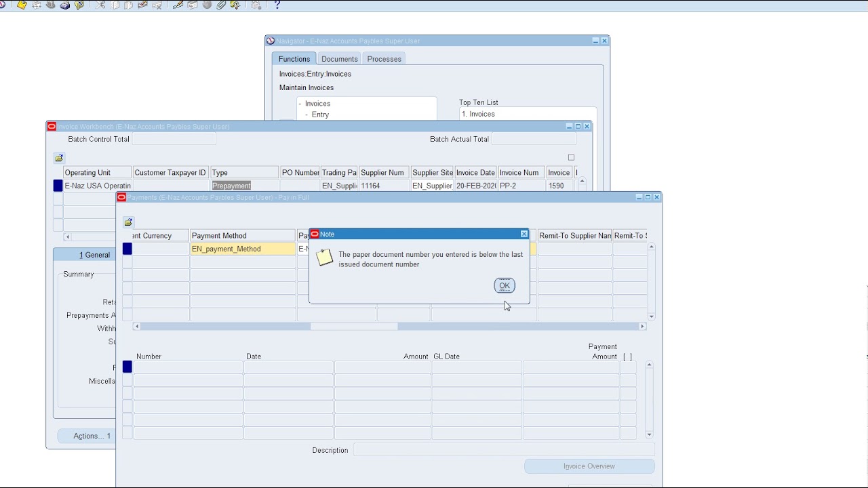868x488 pixels.
Task: Switch to Documents tab in Navigator
Action: point(339,59)
